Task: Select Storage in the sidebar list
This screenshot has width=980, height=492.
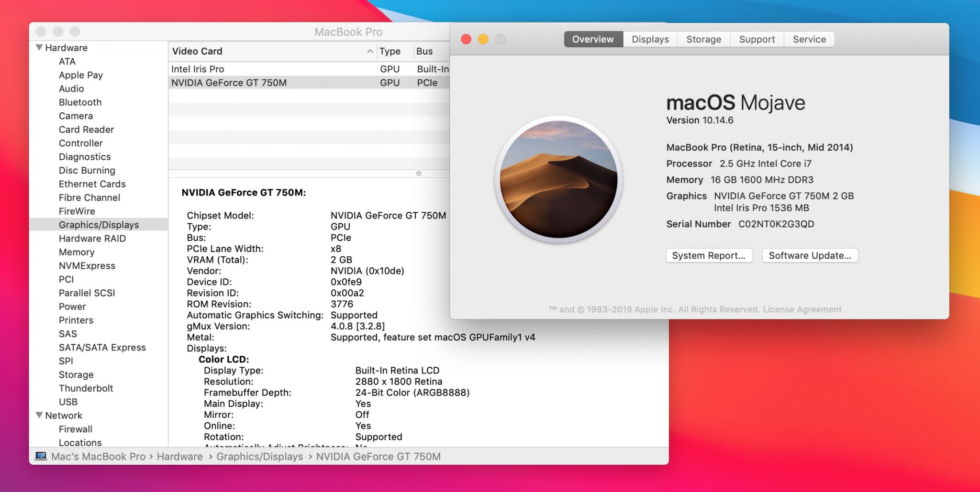Action: coord(76,375)
